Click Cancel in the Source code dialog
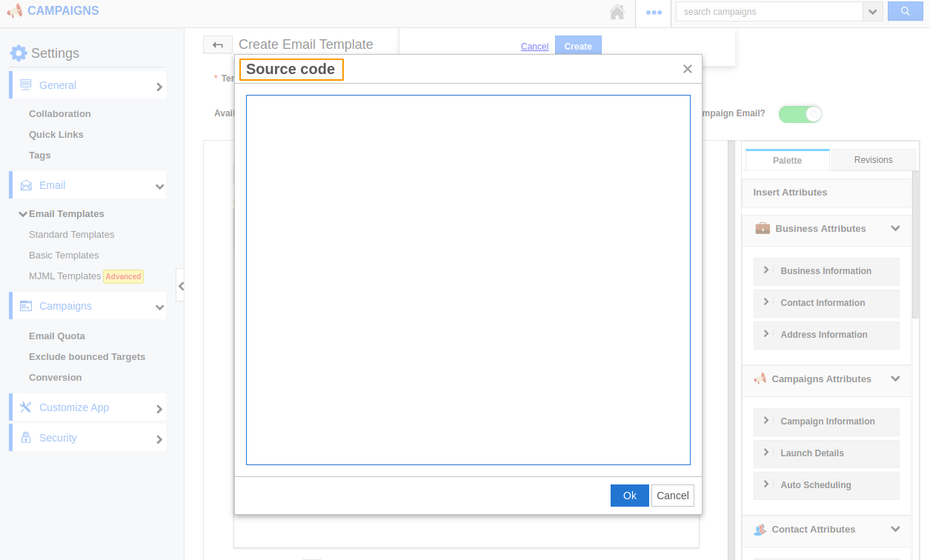 (673, 496)
